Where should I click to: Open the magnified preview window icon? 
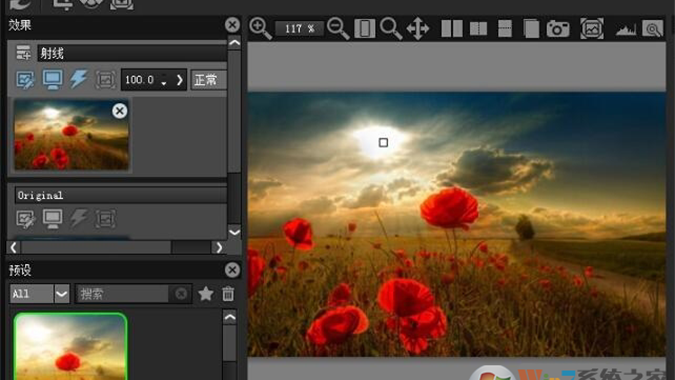coord(653,29)
